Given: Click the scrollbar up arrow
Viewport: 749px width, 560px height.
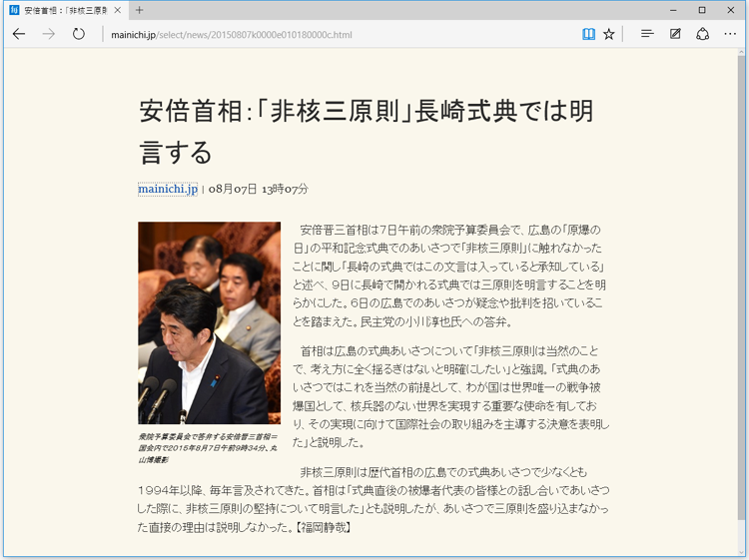Looking at the screenshot, I should (741, 55).
